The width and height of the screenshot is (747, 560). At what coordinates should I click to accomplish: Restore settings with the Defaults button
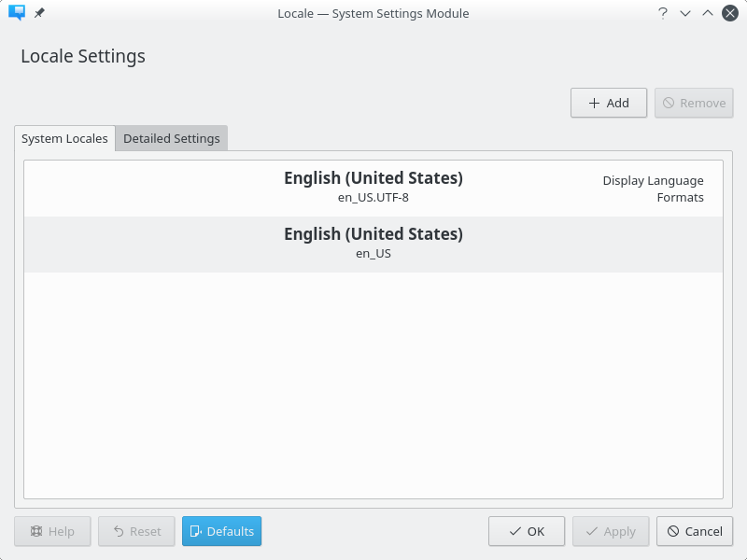(x=221, y=531)
